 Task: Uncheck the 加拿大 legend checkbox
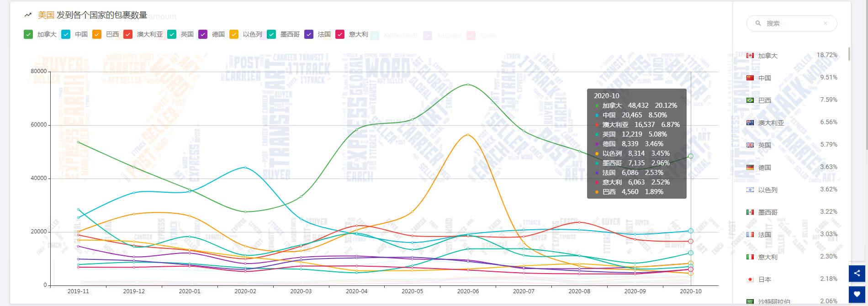pos(28,34)
